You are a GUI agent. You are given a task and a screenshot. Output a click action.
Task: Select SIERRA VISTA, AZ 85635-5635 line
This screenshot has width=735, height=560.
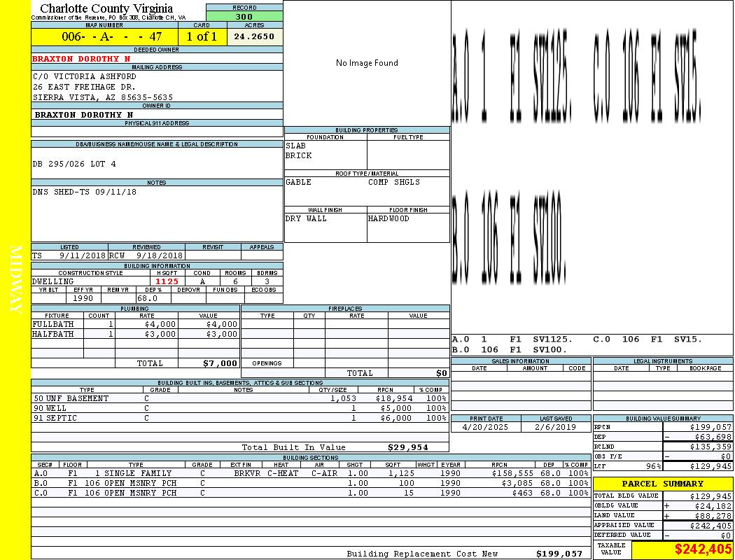coord(103,97)
